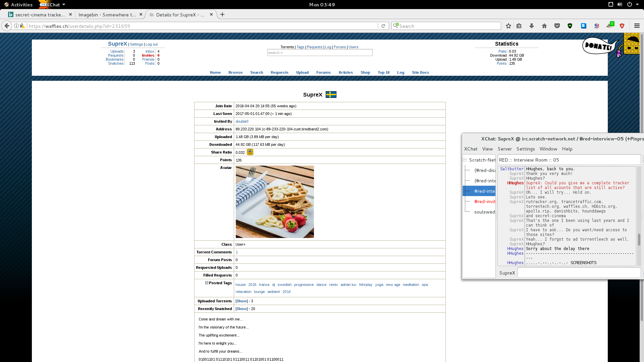Go to the browser Home icon
This screenshot has width=644, height=362.
pos(544,26)
